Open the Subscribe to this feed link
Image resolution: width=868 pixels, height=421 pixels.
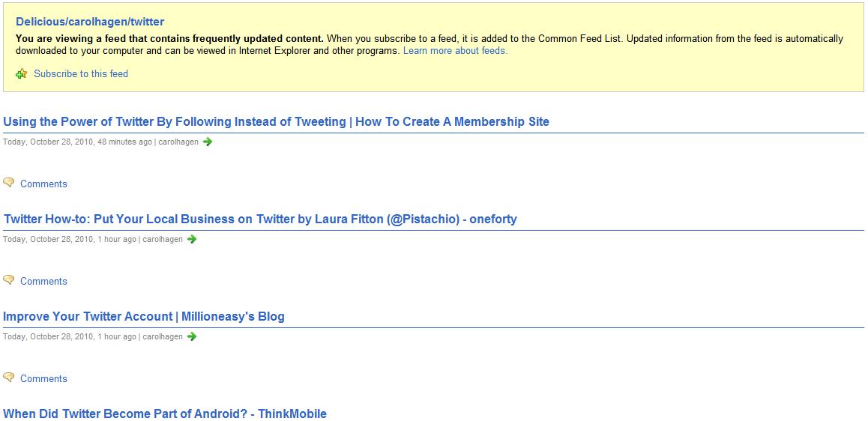click(x=81, y=73)
